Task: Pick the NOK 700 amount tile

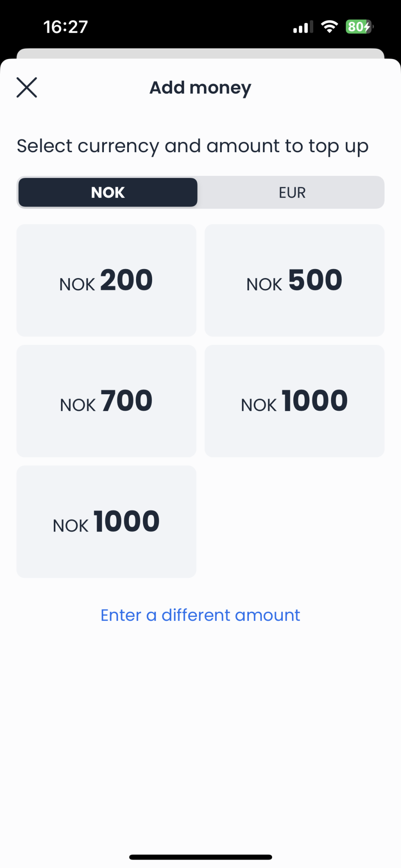Action: (x=106, y=401)
